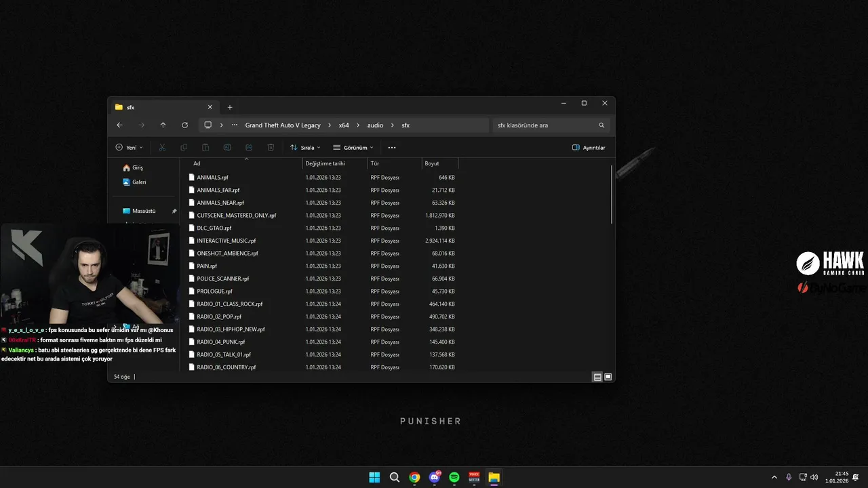Screen dimensions: 868x488
Task: Click the volume icon in system tray
Action: (x=814, y=477)
